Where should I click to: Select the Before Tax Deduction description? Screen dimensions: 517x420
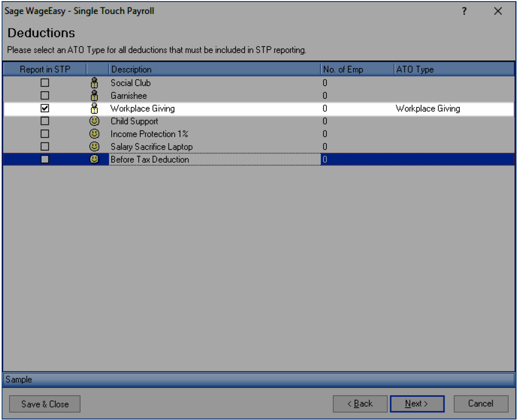[150, 160]
